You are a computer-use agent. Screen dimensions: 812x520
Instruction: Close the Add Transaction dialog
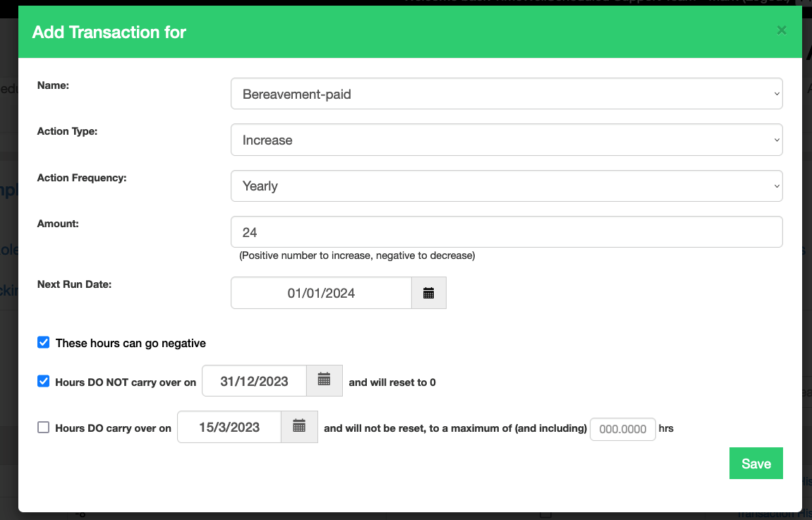pos(781,30)
